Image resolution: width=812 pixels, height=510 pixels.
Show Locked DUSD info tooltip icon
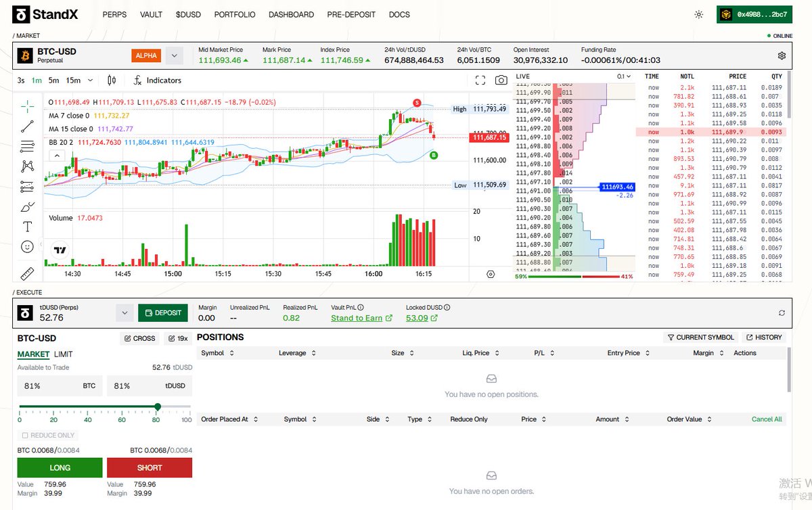point(447,307)
